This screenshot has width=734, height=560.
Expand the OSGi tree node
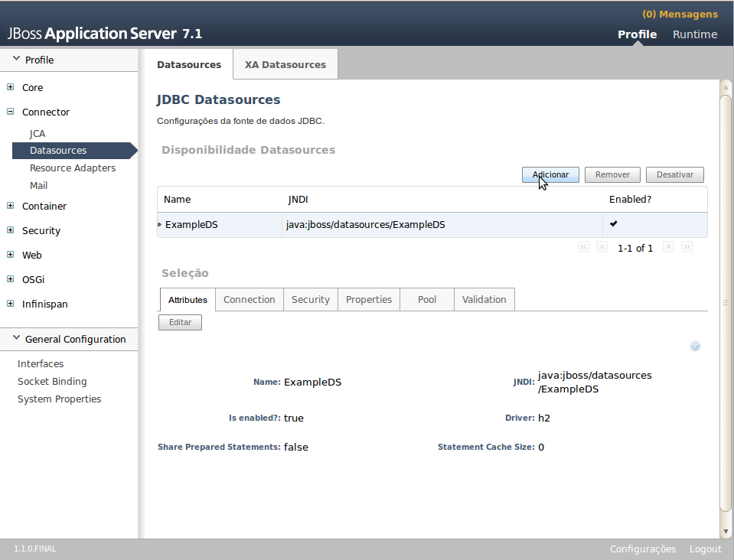[x=10, y=278]
